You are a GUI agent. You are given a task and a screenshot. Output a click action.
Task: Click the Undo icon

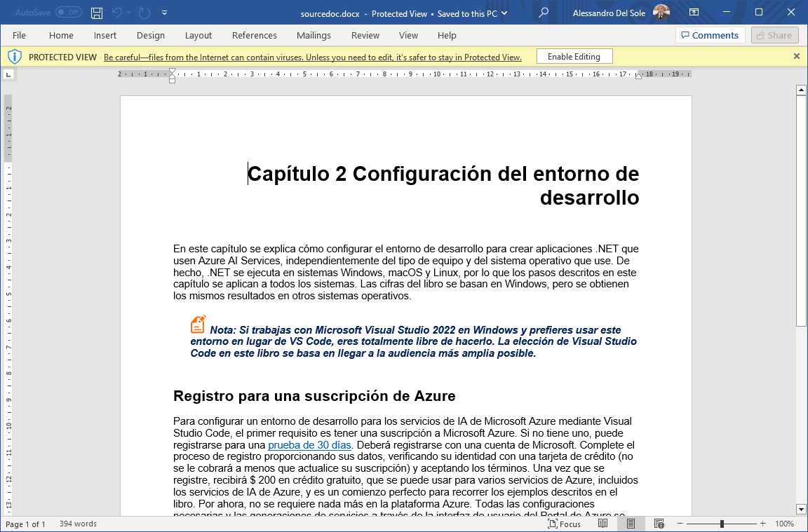(x=116, y=13)
